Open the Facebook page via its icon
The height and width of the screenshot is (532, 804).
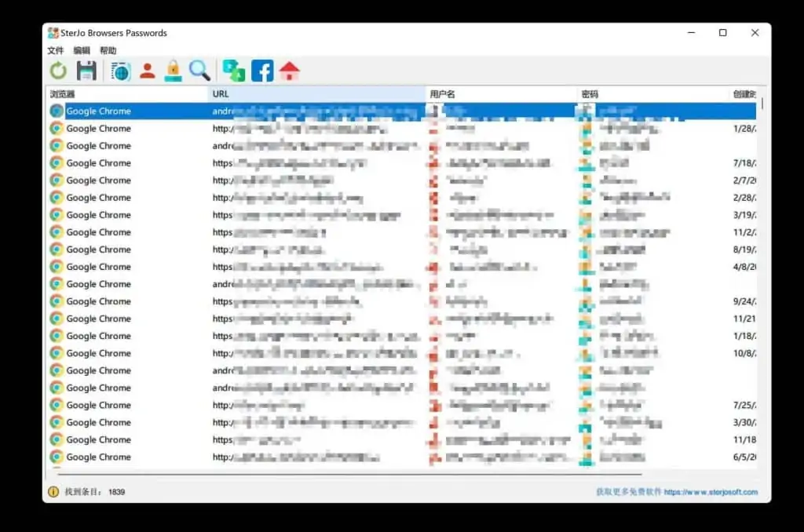tap(261, 71)
